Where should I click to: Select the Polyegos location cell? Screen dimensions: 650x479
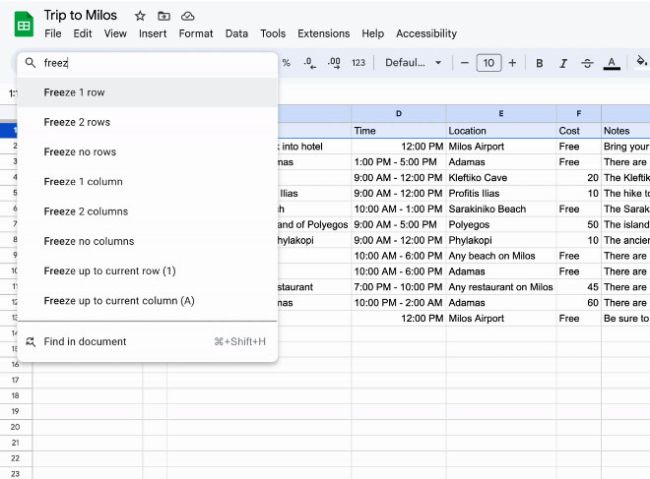pyautogui.click(x=501, y=225)
